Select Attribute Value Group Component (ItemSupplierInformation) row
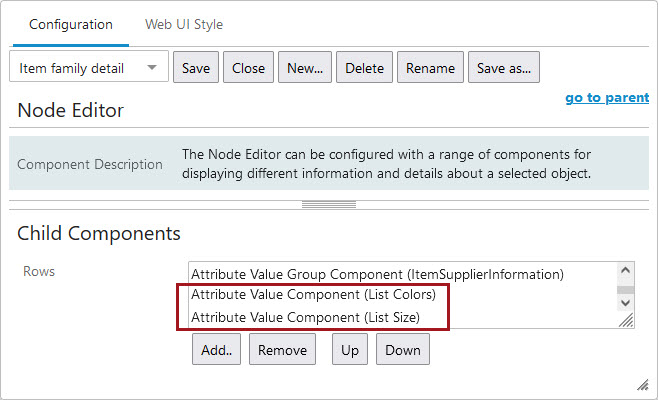658x400 pixels. [x=378, y=273]
